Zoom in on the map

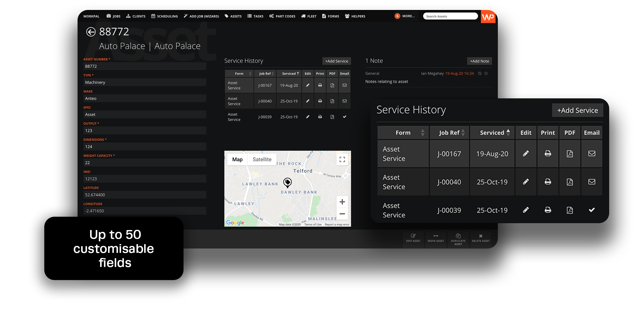(x=342, y=202)
